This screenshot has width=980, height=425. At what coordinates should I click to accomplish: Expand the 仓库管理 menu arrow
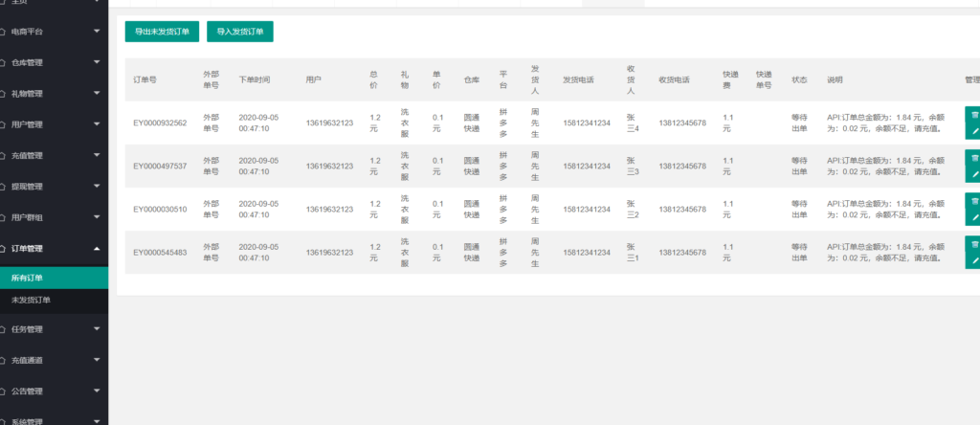(x=97, y=63)
